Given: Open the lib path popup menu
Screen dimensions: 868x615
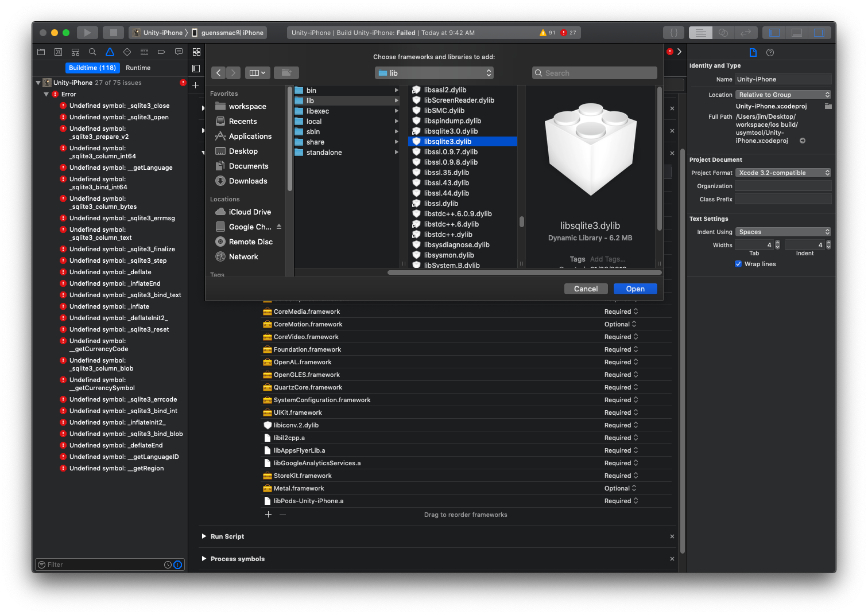Looking at the screenshot, I should tap(434, 73).
